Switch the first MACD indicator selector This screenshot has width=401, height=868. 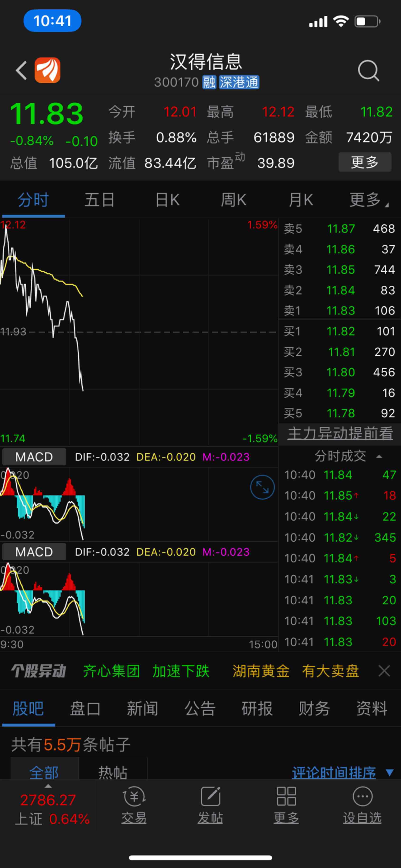(34, 457)
